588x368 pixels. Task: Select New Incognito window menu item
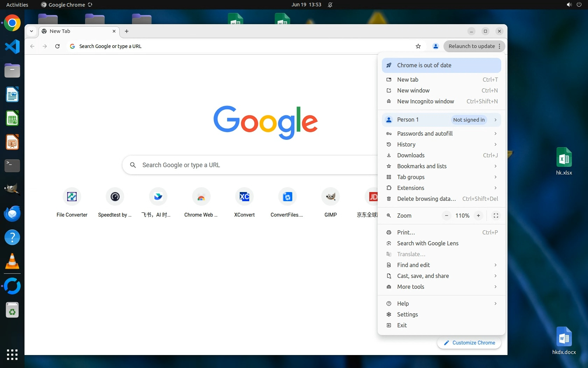click(x=425, y=101)
